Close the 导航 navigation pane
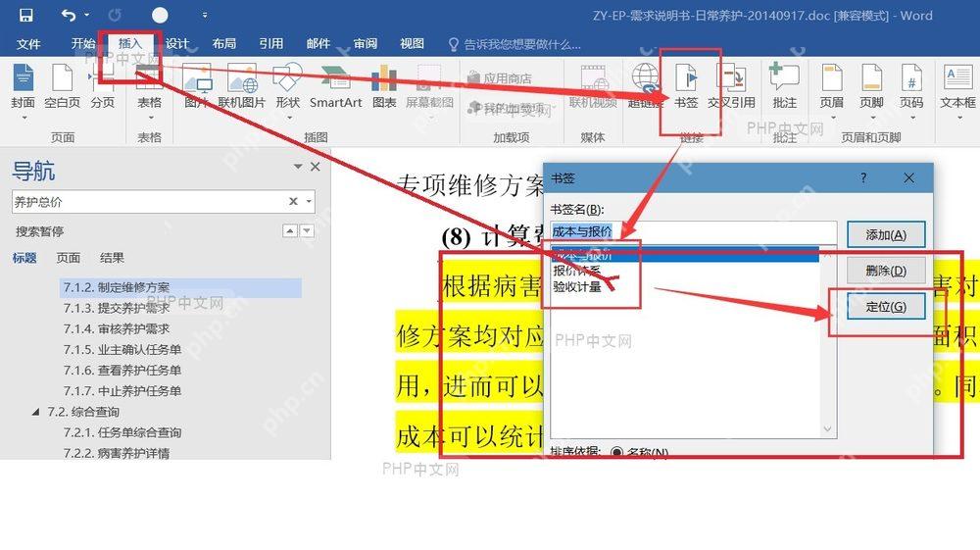The image size is (980, 550). 315,167
